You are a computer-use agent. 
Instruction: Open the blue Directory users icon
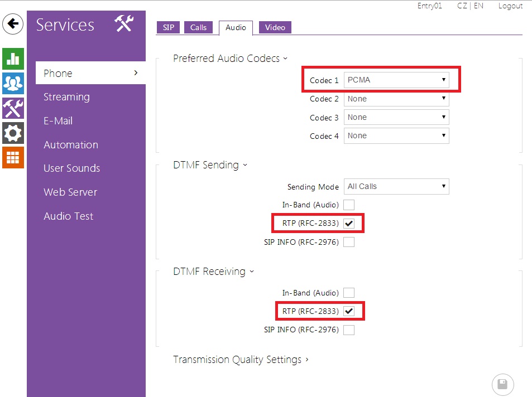point(13,83)
